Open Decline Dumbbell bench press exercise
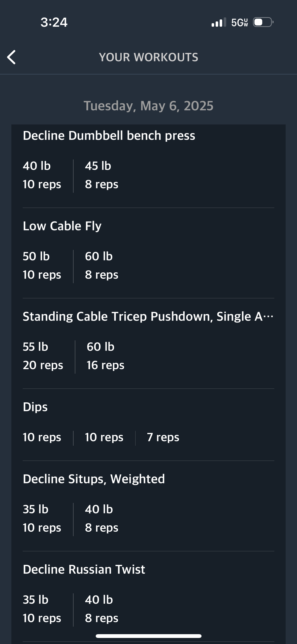The width and height of the screenshot is (297, 644). pos(109,136)
